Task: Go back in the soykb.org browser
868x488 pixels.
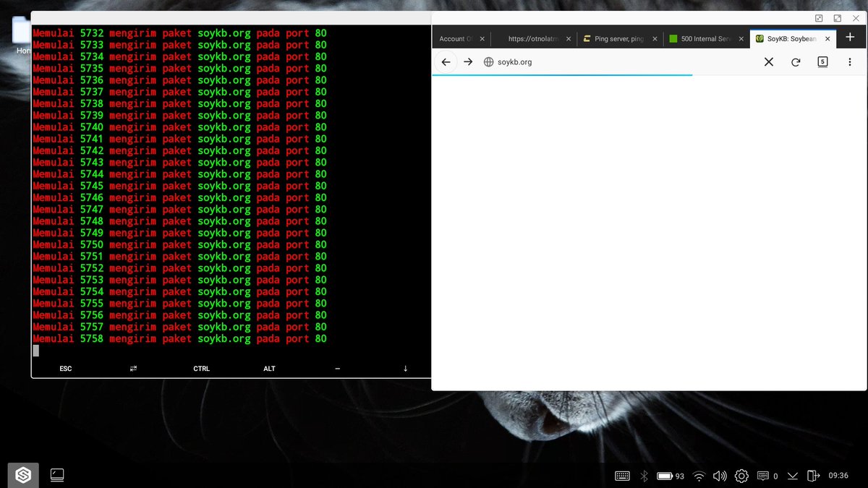Action: 446,62
